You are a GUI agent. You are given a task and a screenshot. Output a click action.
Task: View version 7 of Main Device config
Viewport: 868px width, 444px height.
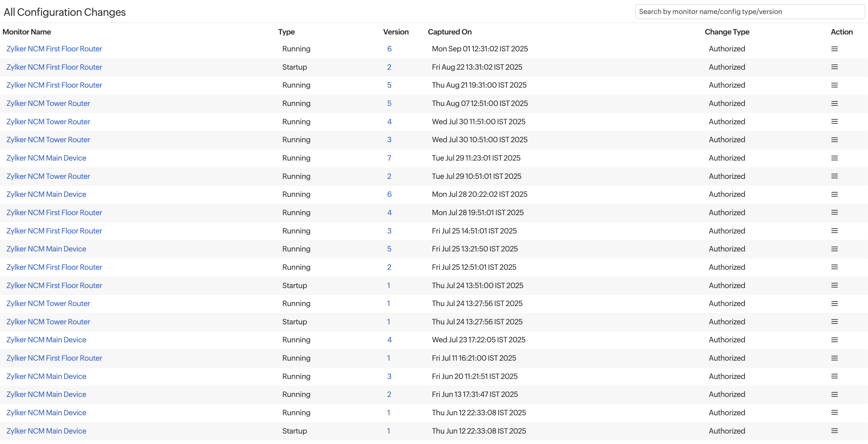pos(389,158)
